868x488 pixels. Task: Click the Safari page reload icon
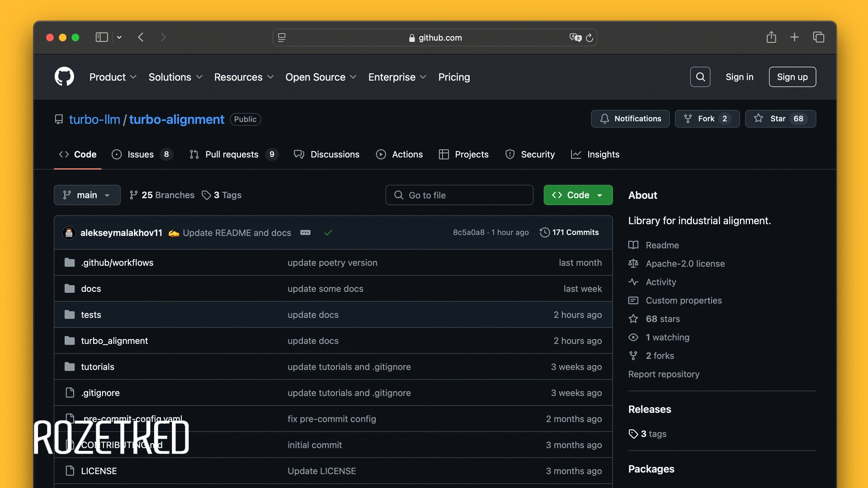(590, 38)
